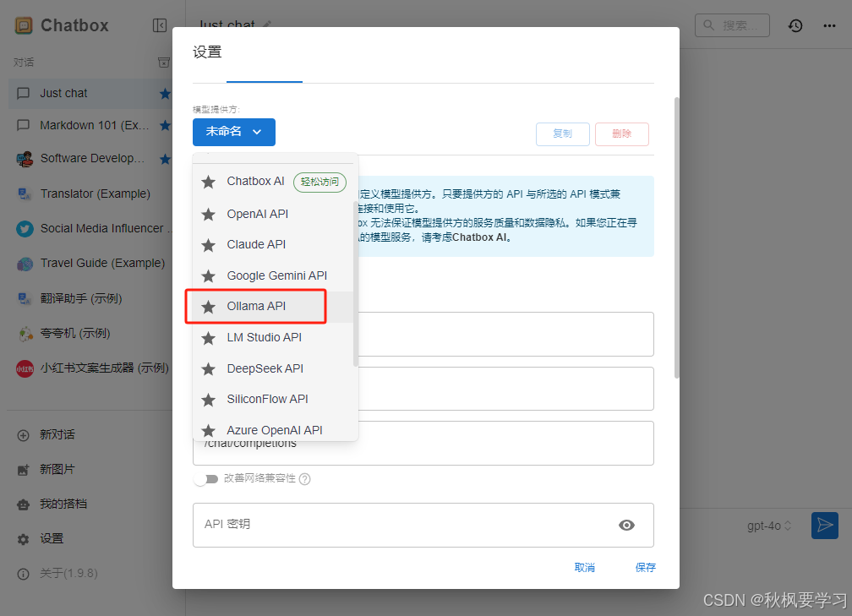
Task: Select DeepSeek API from provider list
Action: [273, 368]
